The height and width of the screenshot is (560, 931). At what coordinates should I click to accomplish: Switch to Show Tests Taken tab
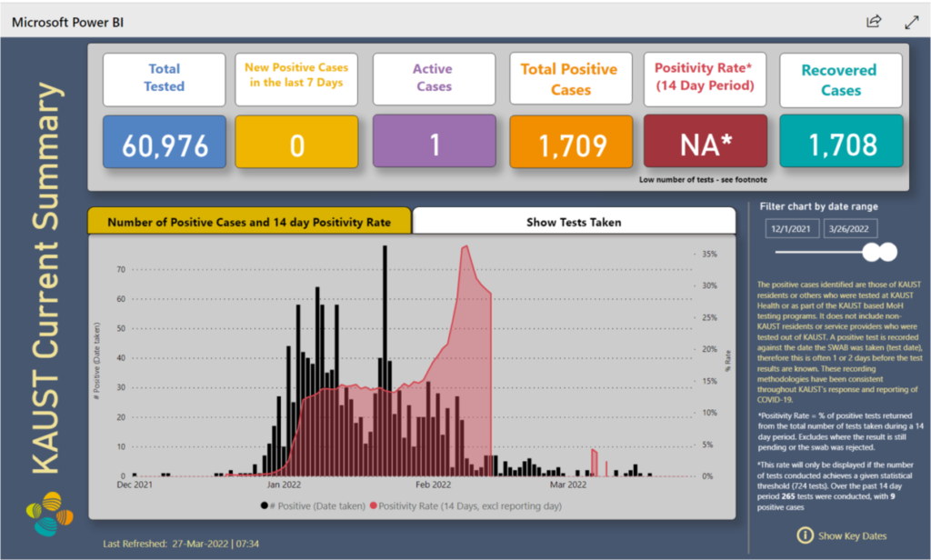tap(574, 221)
